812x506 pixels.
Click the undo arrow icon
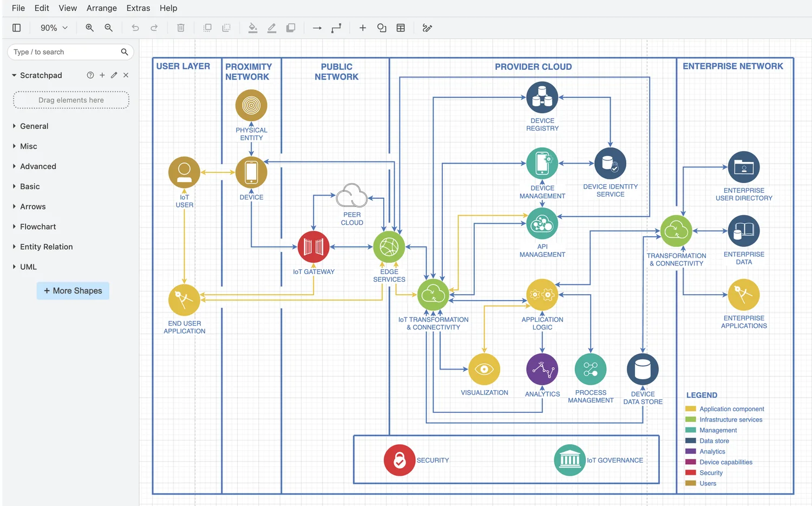click(135, 28)
